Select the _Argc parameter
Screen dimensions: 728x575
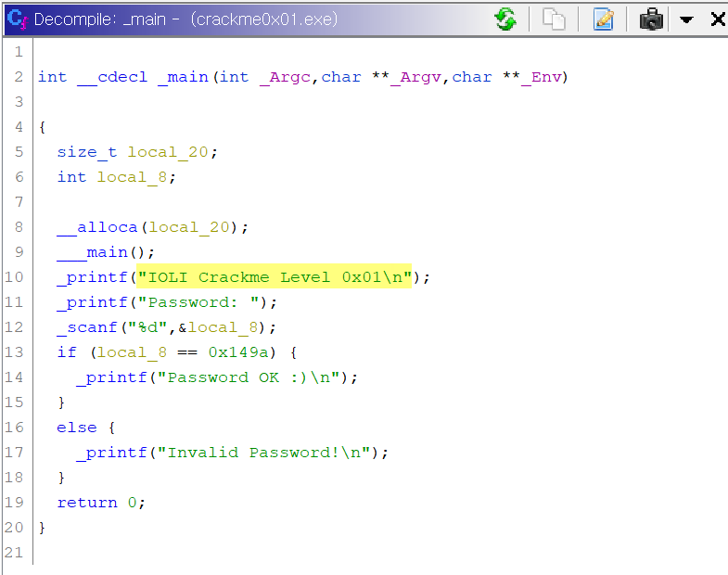285,77
